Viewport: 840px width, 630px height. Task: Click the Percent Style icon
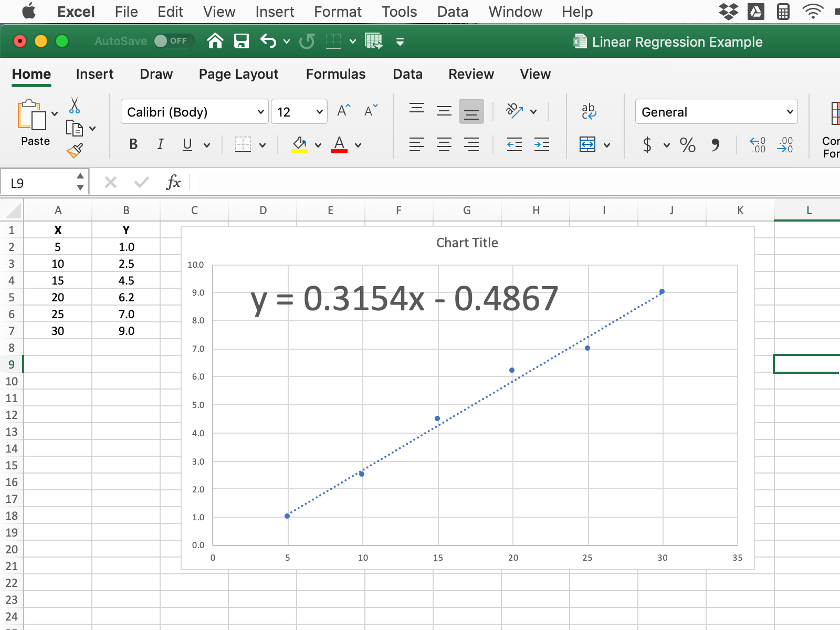coord(687,145)
